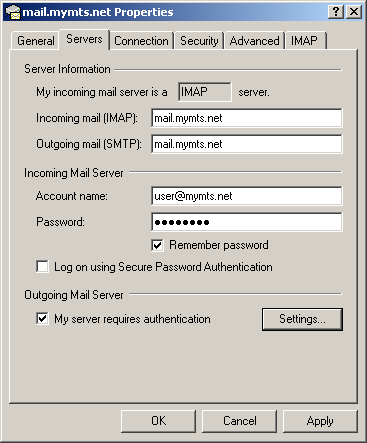The height and width of the screenshot is (443, 367).
Task: Uncheck My server requires authentication
Action: point(42,319)
